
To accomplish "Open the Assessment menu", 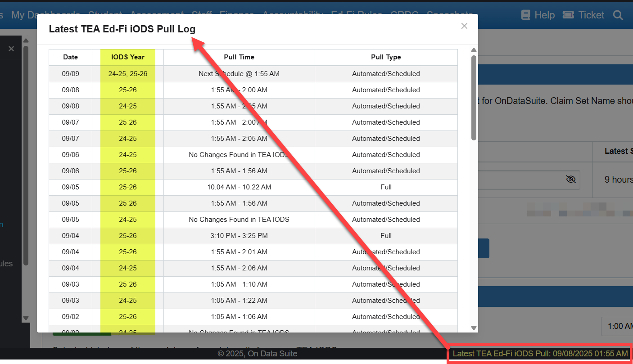I will pos(157,14).
